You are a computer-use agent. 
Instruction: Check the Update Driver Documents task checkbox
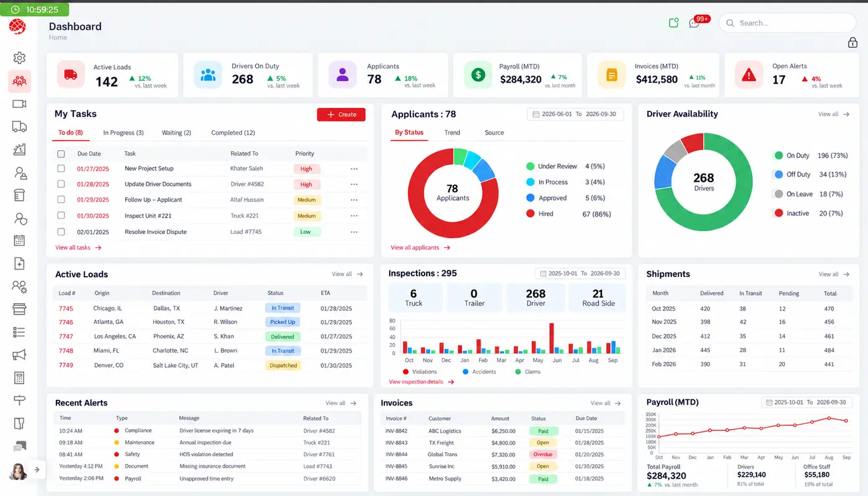coord(61,184)
